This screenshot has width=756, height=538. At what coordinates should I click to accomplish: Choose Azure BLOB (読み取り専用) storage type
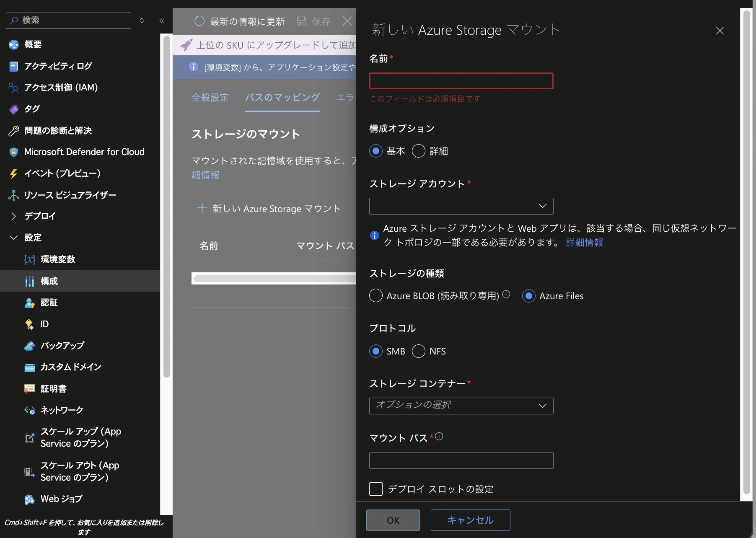[x=376, y=296]
